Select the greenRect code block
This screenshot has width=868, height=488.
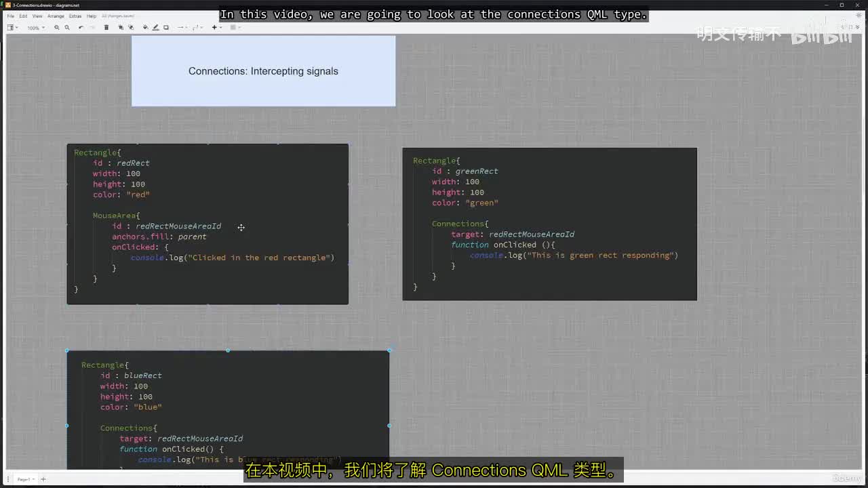pos(549,224)
